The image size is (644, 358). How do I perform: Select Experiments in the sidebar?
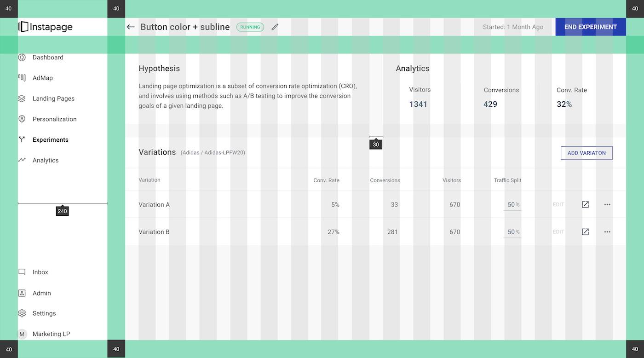51,139
